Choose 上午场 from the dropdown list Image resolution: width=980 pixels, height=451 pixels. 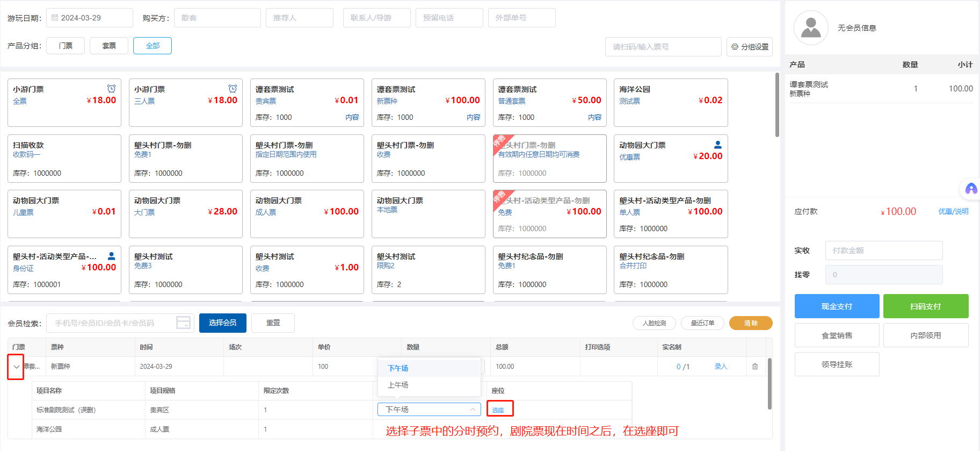pos(398,385)
